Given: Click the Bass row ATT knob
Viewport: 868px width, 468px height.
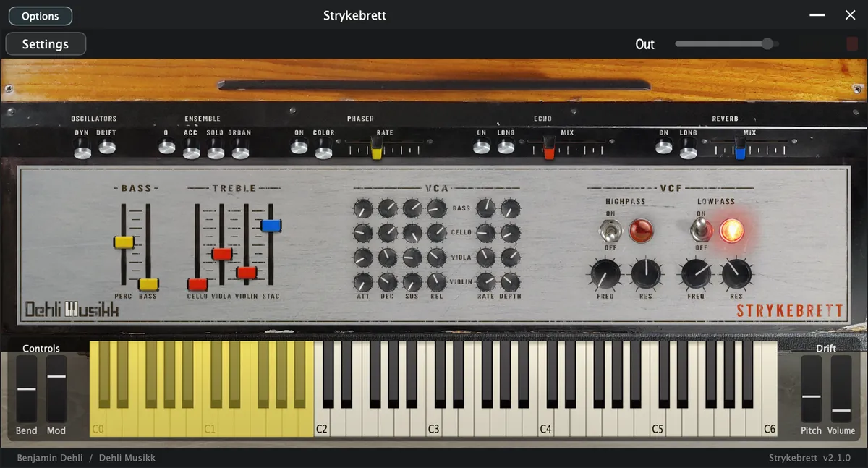Looking at the screenshot, I should [363, 209].
